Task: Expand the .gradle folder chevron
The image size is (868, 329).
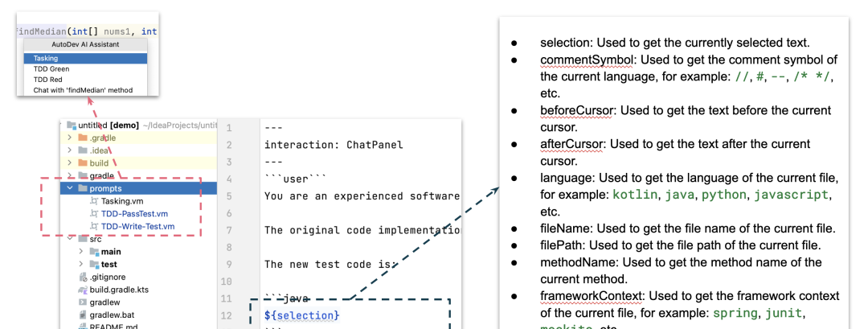Action: 69,138
